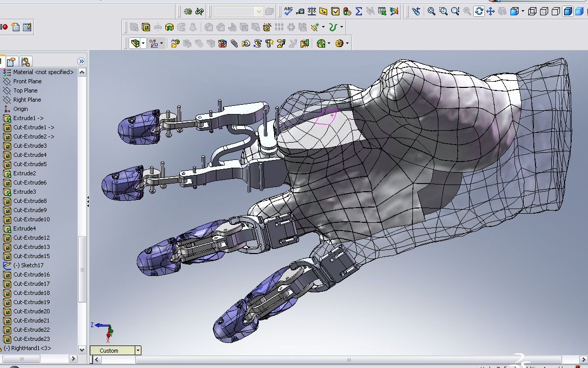Switch display to Wireframe

[532, 11]
